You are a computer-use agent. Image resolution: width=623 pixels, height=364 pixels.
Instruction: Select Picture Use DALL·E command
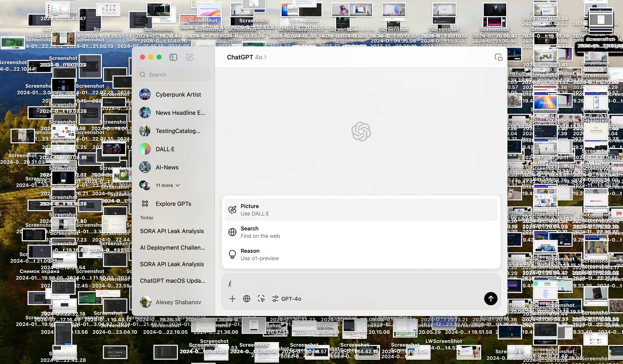click(361, 210)
